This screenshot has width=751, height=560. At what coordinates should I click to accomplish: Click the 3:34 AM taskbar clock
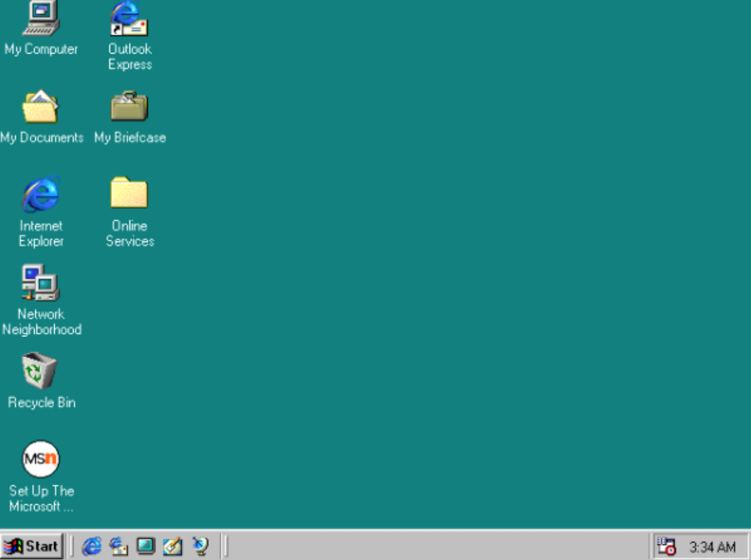tap(712, 547)
